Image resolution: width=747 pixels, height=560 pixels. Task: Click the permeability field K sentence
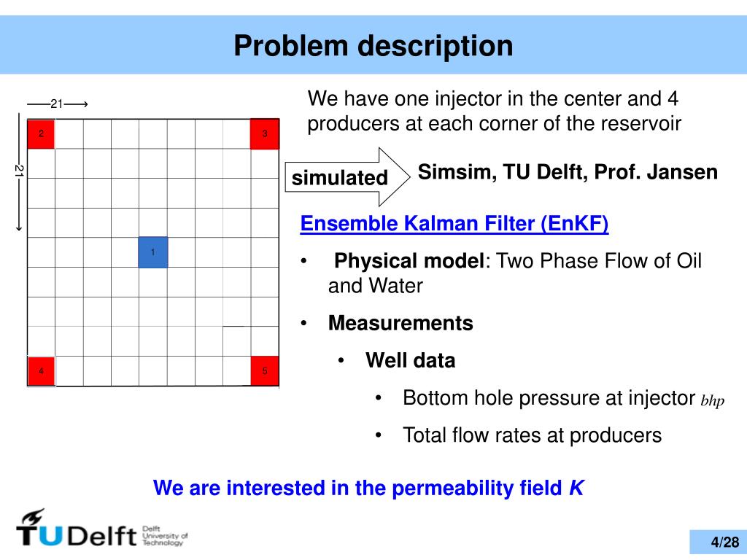click(368, 488)
